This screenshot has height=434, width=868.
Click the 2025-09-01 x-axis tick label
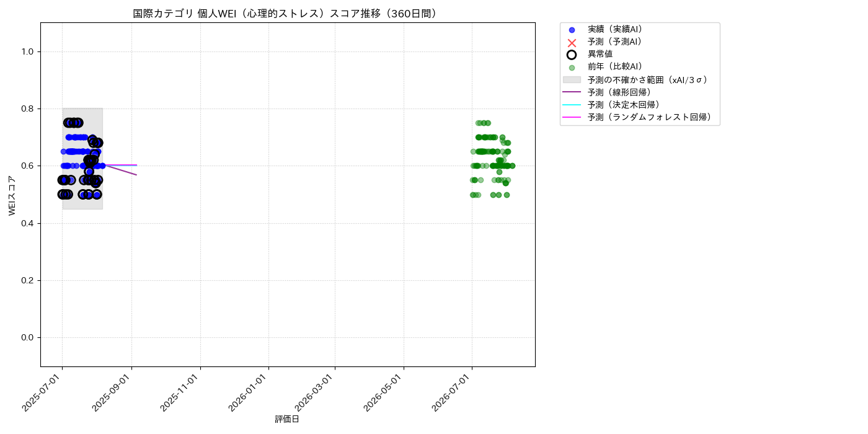(113, 392)
